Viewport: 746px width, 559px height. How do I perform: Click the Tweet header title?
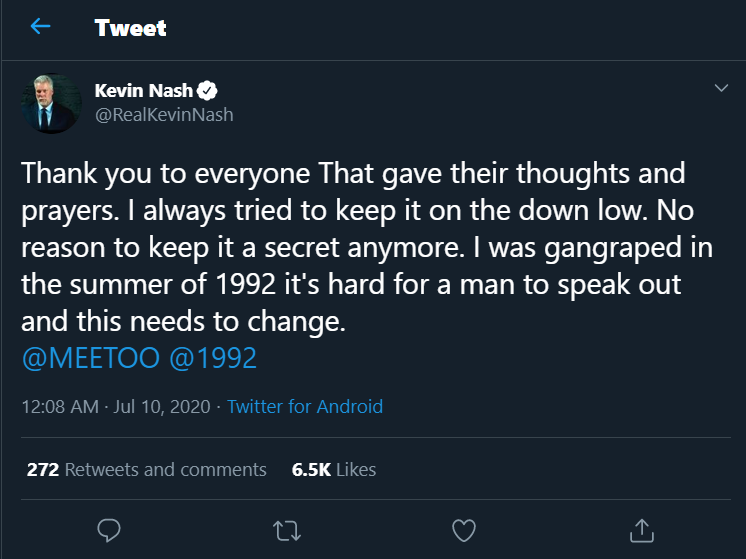[130, 28]
